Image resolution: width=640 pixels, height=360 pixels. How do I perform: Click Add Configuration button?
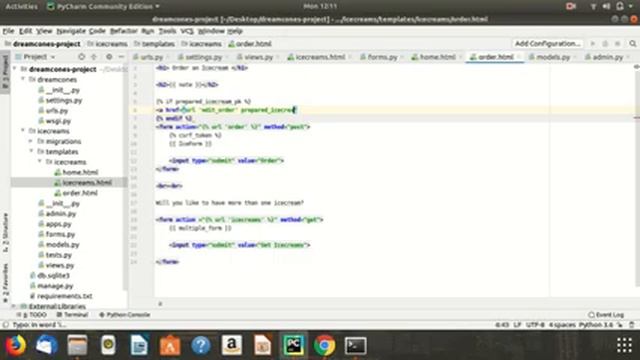click(547, 44)
